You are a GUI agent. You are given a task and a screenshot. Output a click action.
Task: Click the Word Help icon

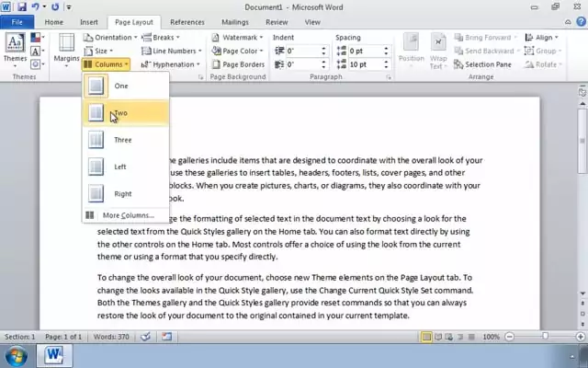[x=582, y=22]
